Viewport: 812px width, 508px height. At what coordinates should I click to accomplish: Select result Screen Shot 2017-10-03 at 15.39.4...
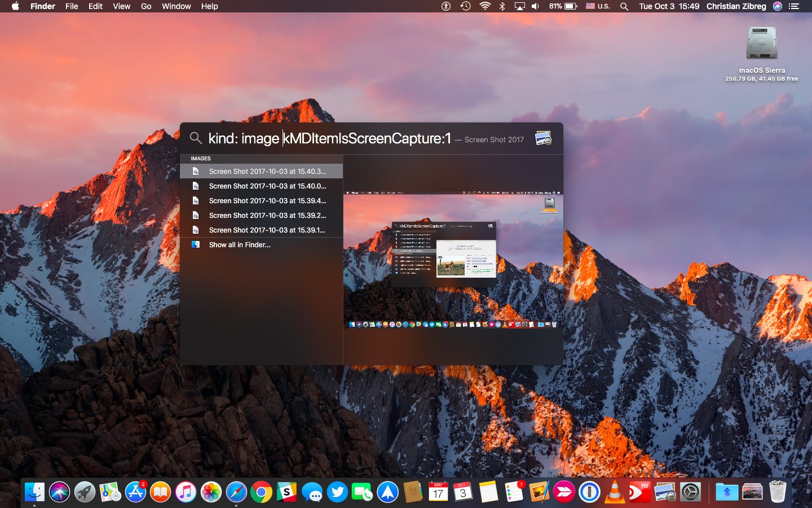click(261, 200)
